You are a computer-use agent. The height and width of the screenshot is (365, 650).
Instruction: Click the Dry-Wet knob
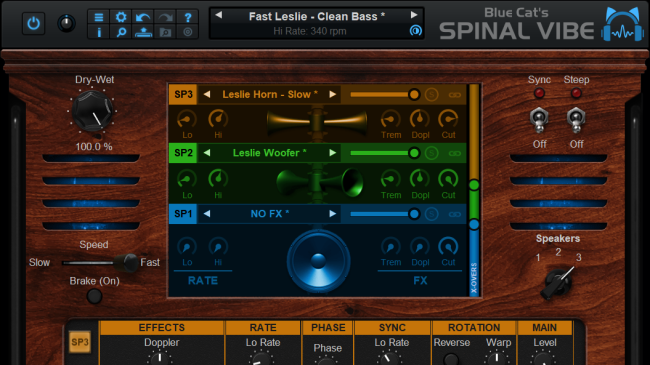click(93, 111)
